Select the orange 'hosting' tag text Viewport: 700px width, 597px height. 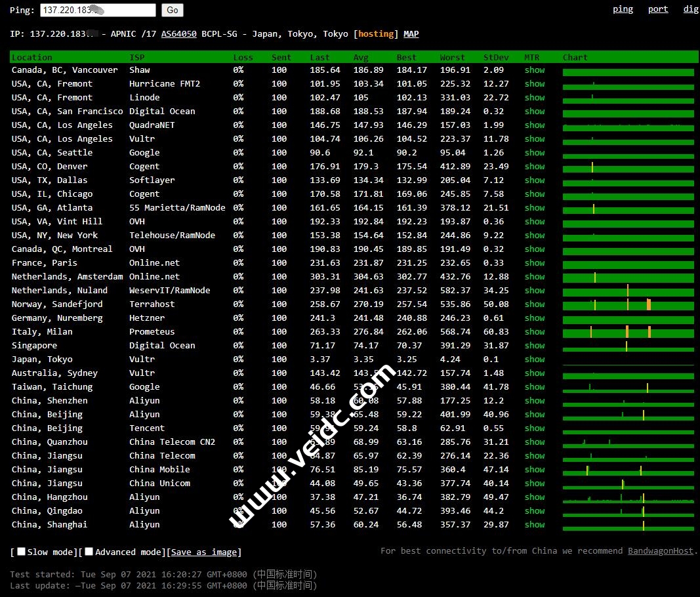pos(376,34)
